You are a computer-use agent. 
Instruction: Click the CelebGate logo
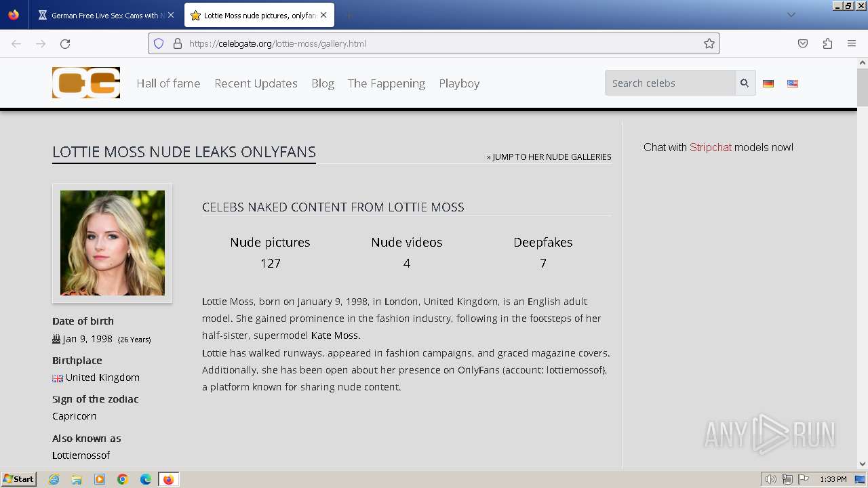86,83
